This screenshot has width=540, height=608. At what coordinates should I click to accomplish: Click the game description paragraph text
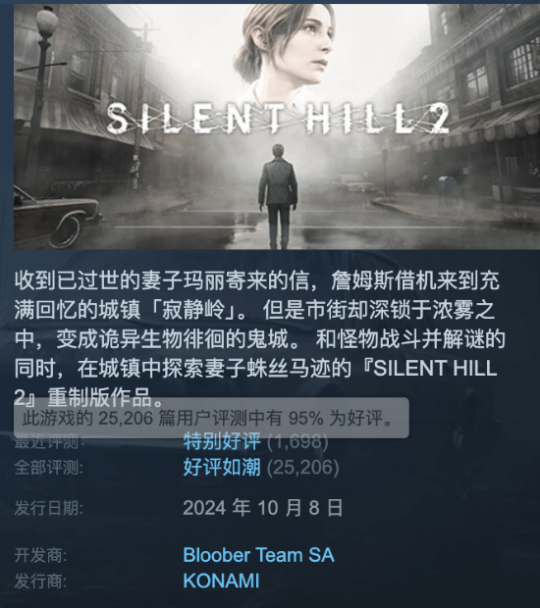tap(260, 338)
